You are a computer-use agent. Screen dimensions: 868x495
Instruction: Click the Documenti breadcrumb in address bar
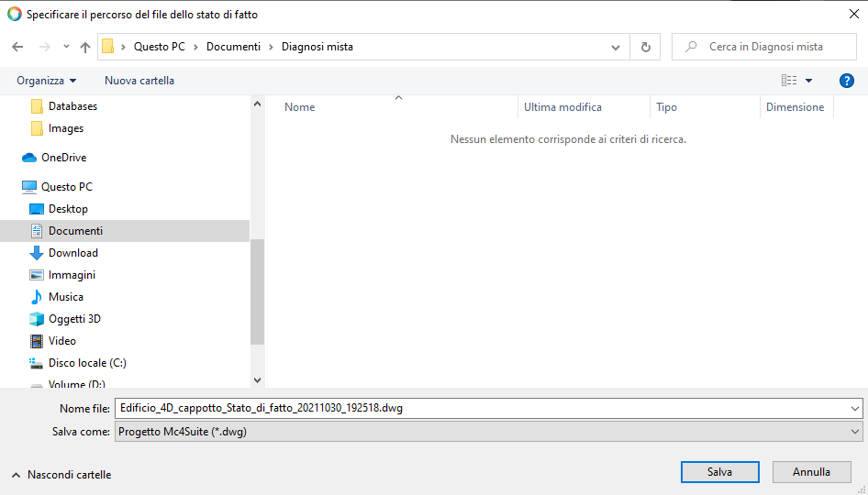pos(233,47)
